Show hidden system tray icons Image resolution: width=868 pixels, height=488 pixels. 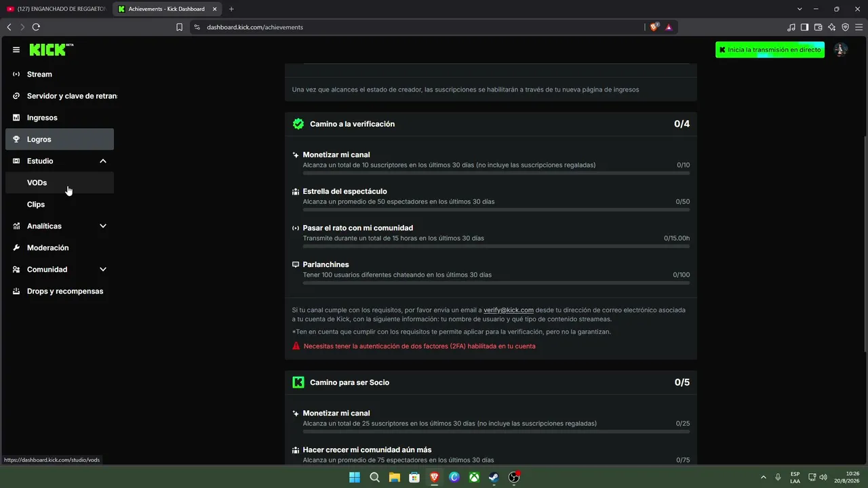coord(764,477)
